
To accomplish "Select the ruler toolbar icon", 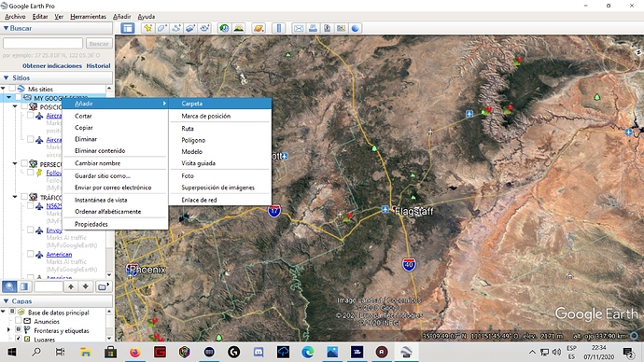I will [279, 28].
